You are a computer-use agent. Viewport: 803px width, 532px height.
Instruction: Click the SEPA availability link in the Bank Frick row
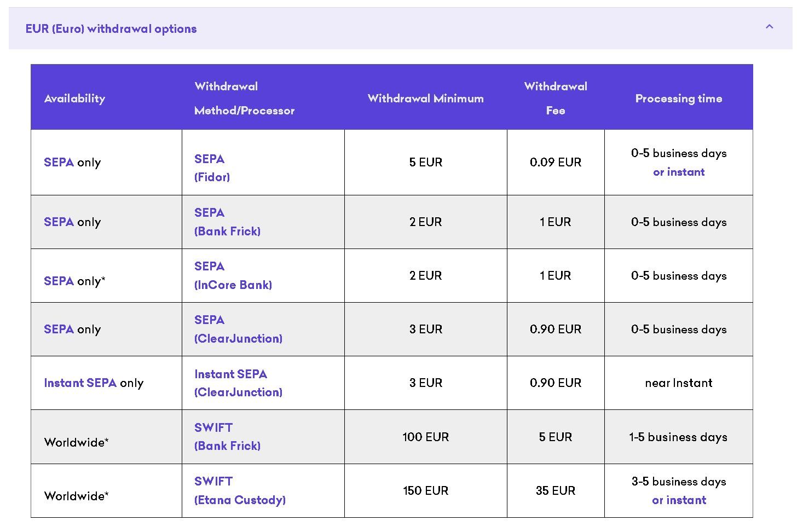(59, 222)
